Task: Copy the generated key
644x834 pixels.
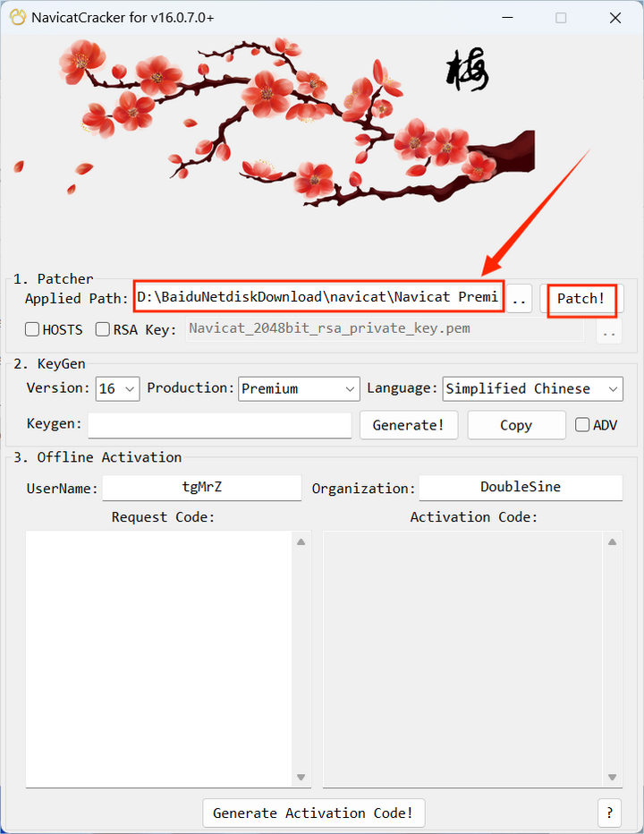Action: click(516, 425)
